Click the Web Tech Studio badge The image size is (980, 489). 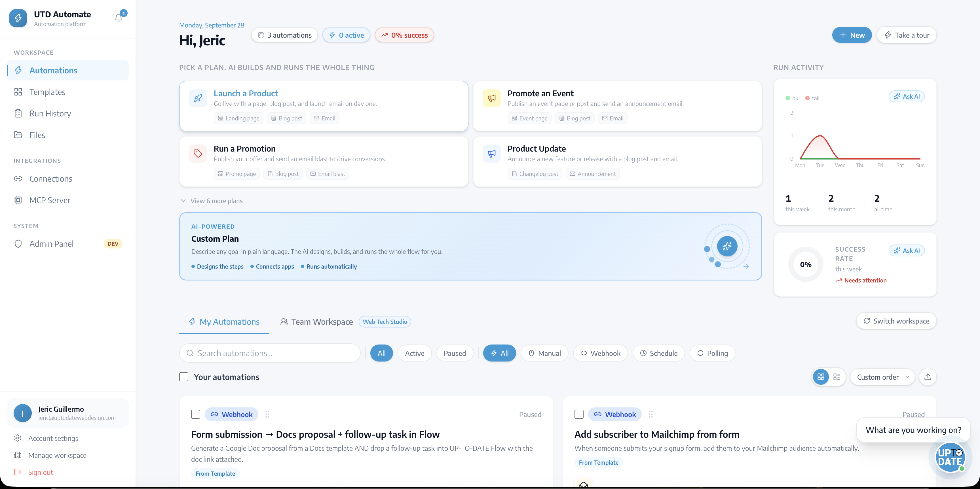click(x=385, y=322)
